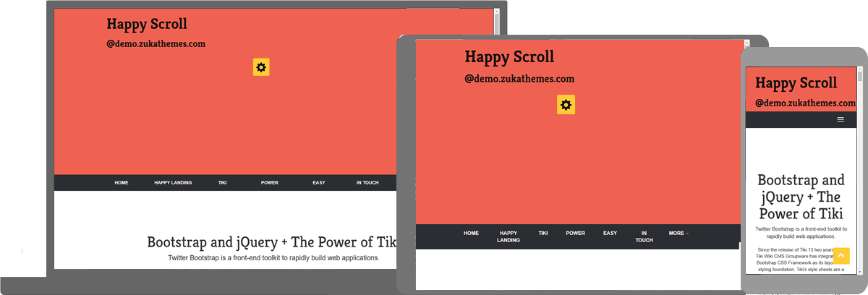Go to TIKI in the laptop navigation bar
This screenshot has height=295, width=868.
coord(222,183)
